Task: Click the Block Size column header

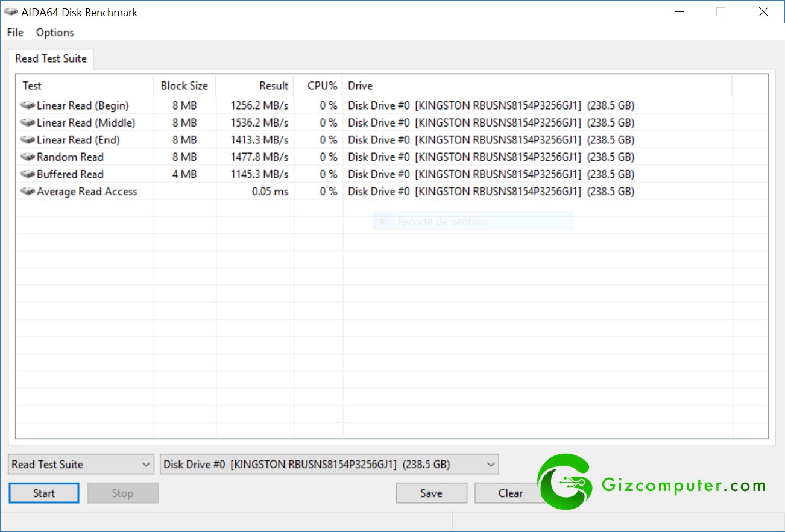Action: [184, 86]
